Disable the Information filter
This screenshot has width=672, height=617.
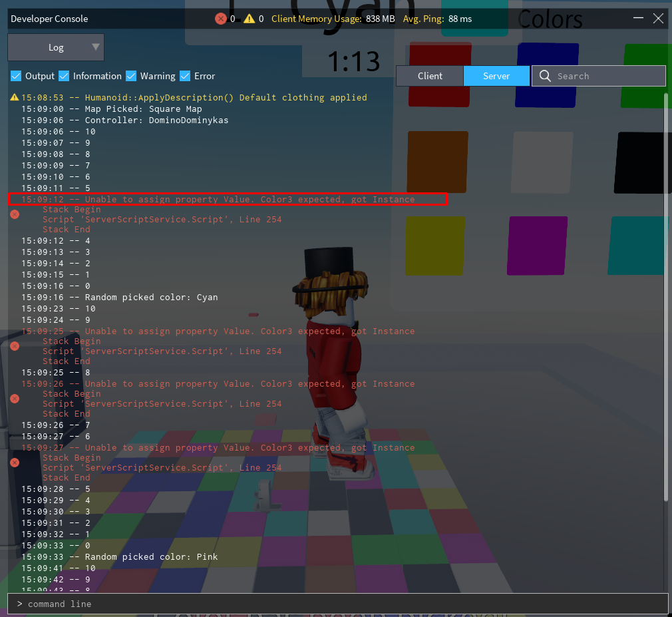pyautogui.click(x=63, y=76)
